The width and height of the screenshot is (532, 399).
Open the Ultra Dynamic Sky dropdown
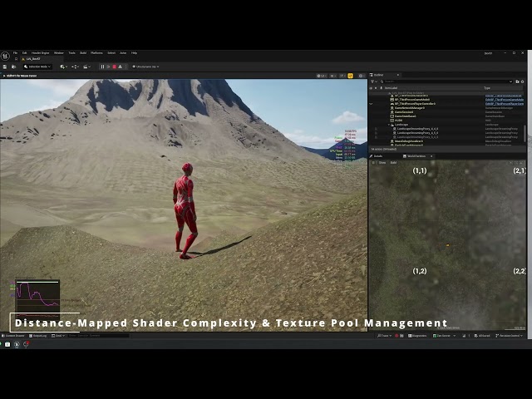[x=145, y=66]
